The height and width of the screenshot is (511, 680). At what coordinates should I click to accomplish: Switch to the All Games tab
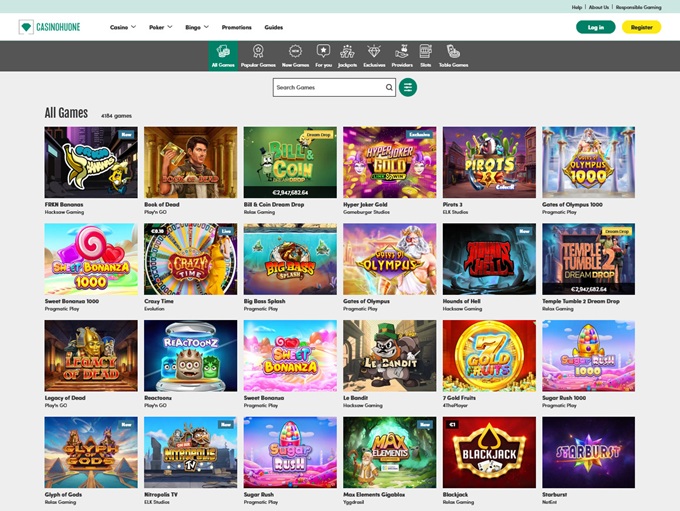pos(223,54)
